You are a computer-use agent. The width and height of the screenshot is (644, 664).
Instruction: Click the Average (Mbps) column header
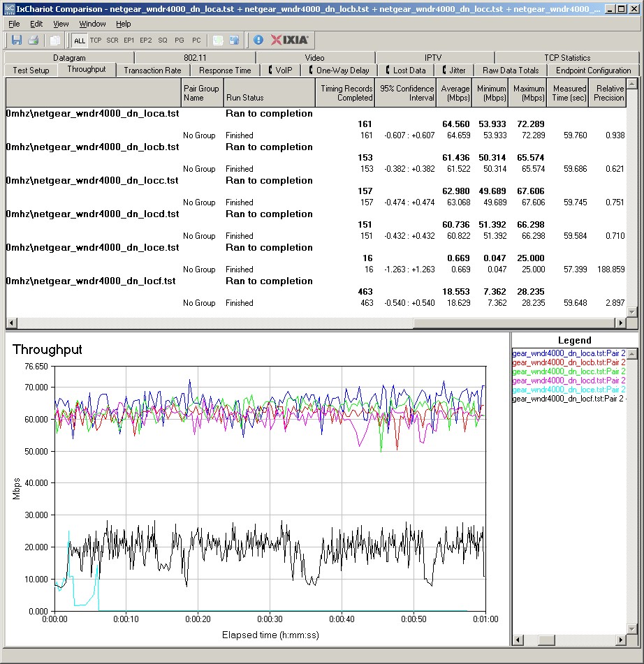[454, 93]
